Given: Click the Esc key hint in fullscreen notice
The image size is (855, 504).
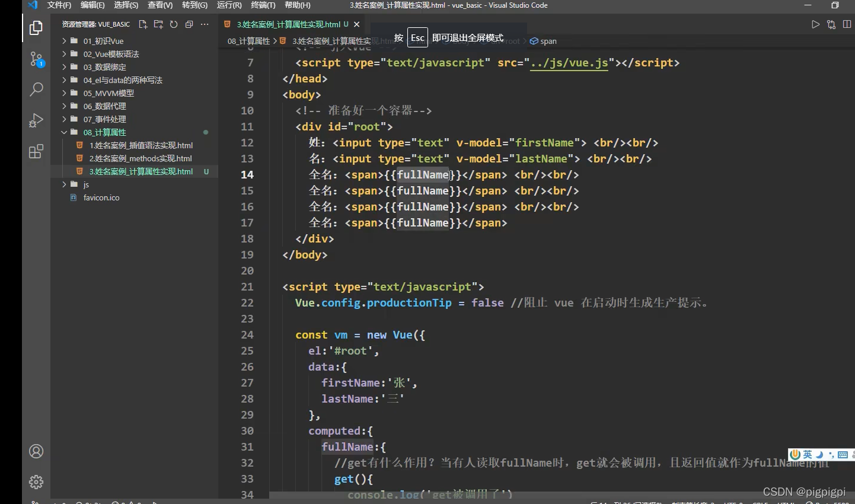Looking at the screenshot, I should pyautogui.click(x=417, y=38).
